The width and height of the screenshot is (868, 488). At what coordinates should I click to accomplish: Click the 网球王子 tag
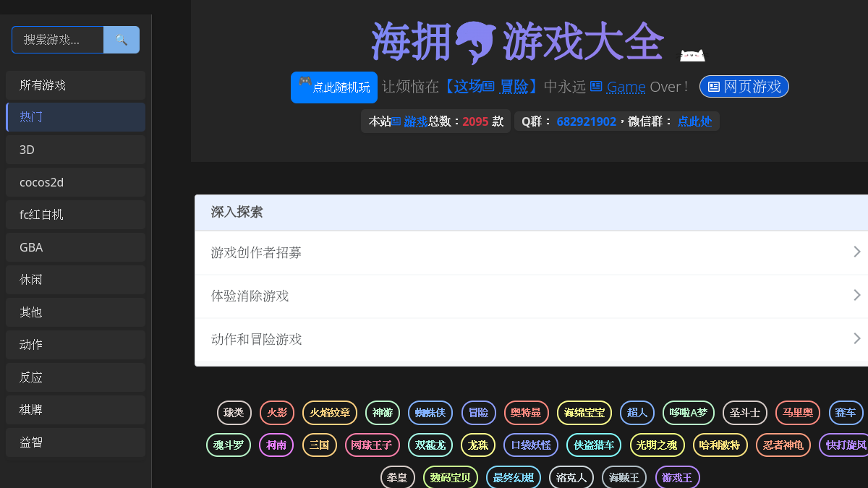pos(372,445)
